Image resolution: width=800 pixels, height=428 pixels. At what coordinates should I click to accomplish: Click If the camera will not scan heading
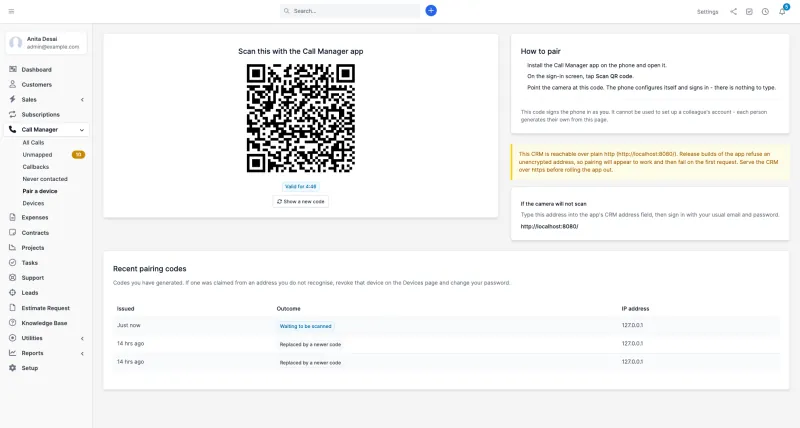point(554,204)
